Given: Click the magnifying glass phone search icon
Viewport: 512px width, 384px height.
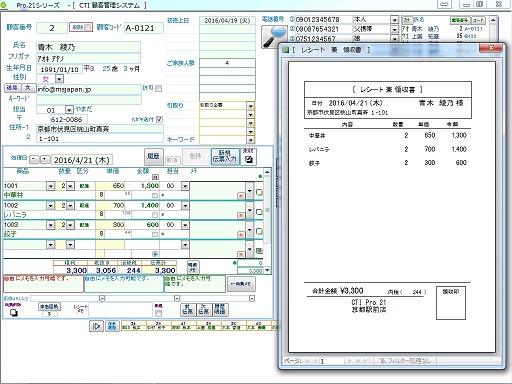Looking at the screenshot, I should [x=274, y=37].
